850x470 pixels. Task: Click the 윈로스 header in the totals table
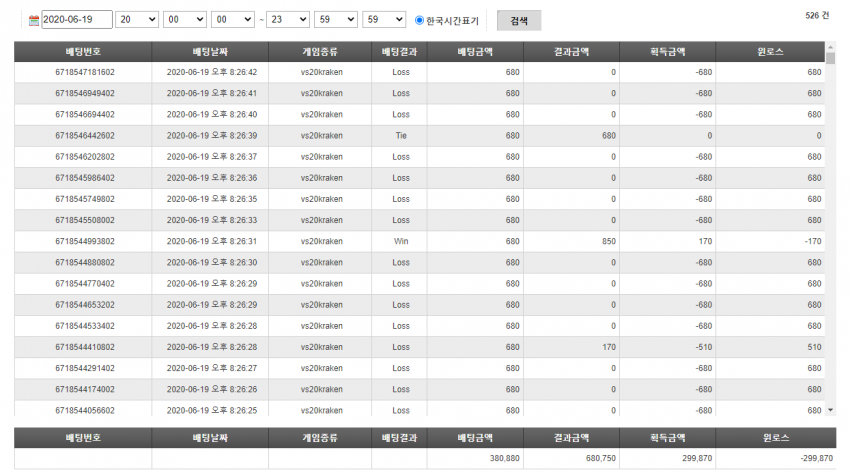(776, 438)
